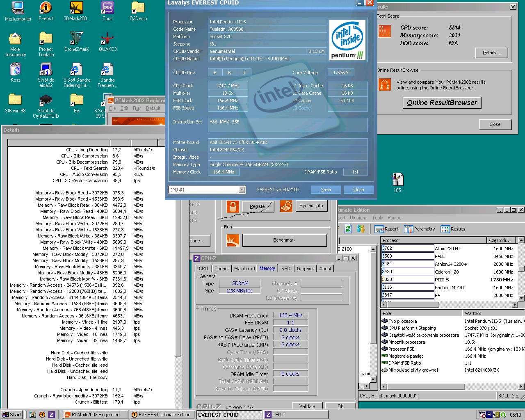Open the CPU #1 dropdown in EVEREST CPUID

coord(242,189)
